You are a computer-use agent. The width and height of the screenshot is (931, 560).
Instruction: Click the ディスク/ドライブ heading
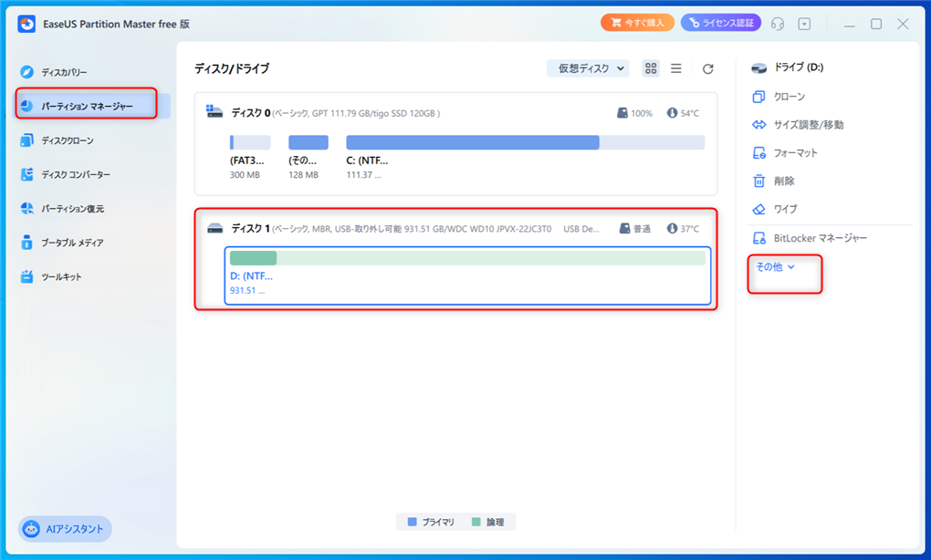click(232, 68)
